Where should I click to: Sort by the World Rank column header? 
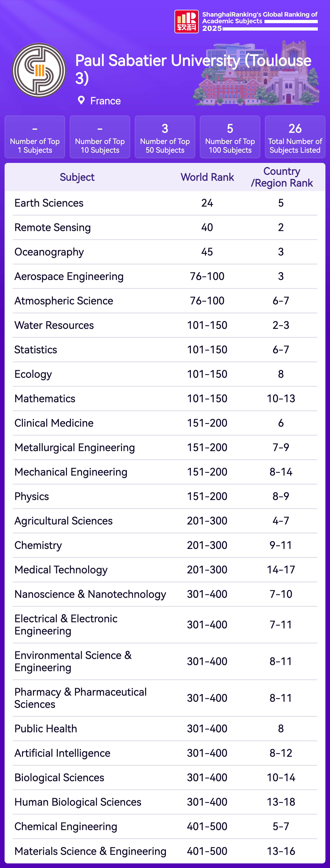point(207,177)
